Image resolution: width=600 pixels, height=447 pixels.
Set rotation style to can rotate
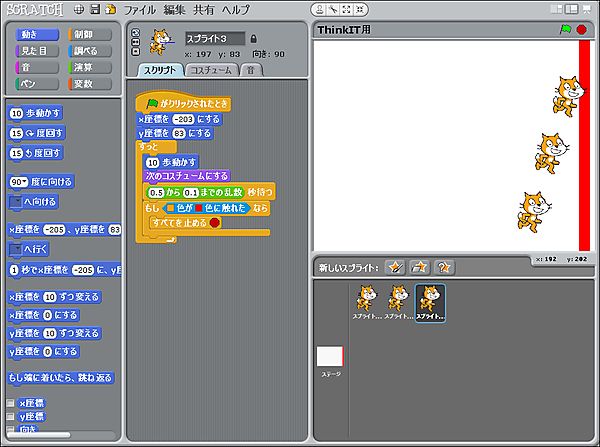click(x=135, y=33)
